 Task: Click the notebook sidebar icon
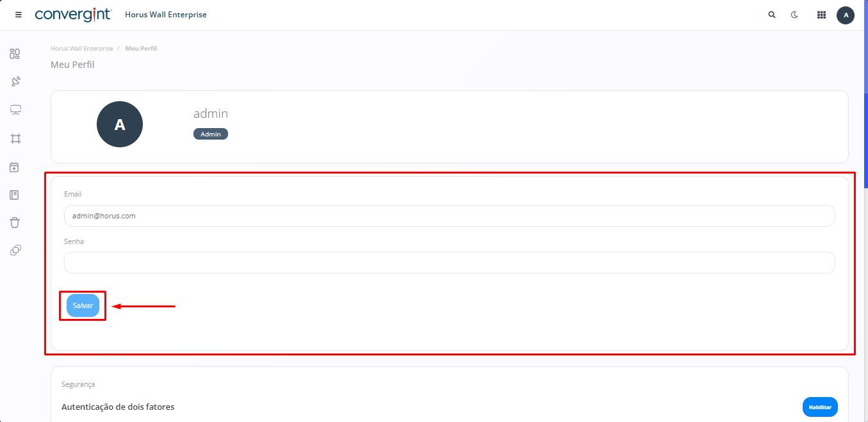pyautogui.click(x=15, y=195)
